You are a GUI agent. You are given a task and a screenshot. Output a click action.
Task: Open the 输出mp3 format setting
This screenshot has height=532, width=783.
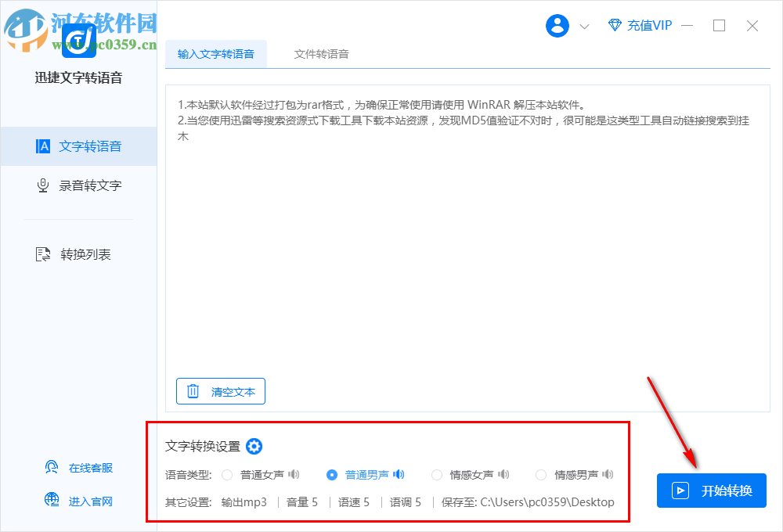(x=244, y=502)
